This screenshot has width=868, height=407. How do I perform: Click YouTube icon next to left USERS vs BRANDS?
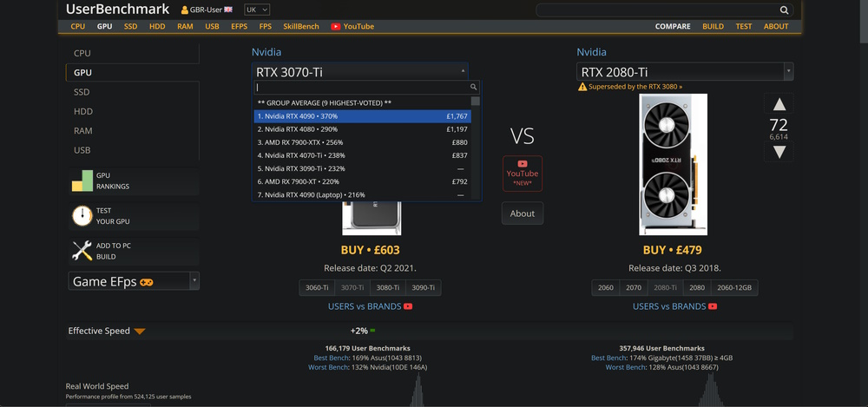tap(408, 306)
